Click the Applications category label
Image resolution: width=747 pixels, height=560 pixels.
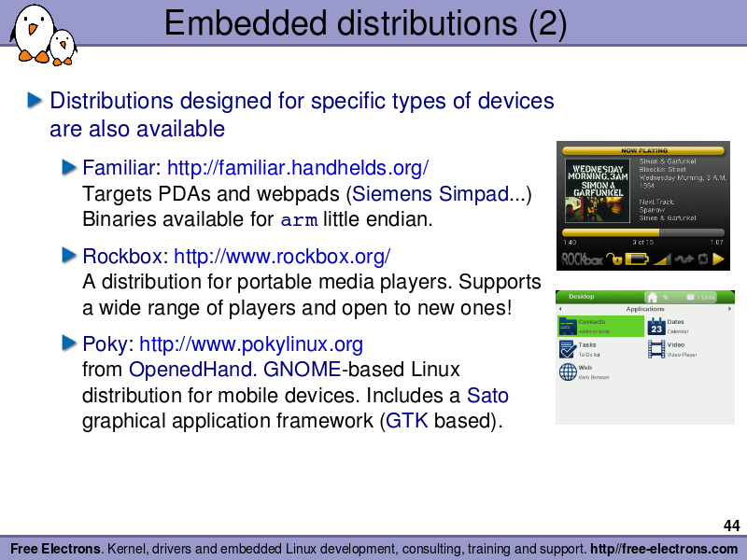pyautogui.click(x=644, y=309)
